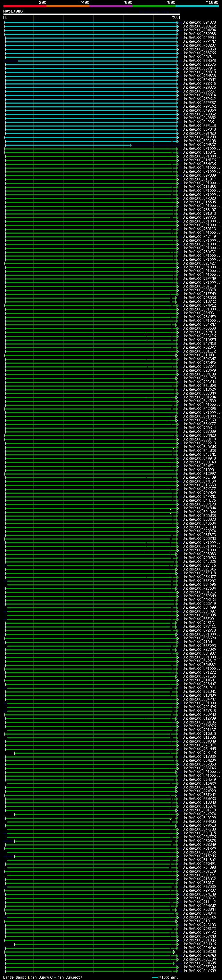Select the UniRef100_P23378 label
This screenshot has width=222, height=980.
point(199,290)
